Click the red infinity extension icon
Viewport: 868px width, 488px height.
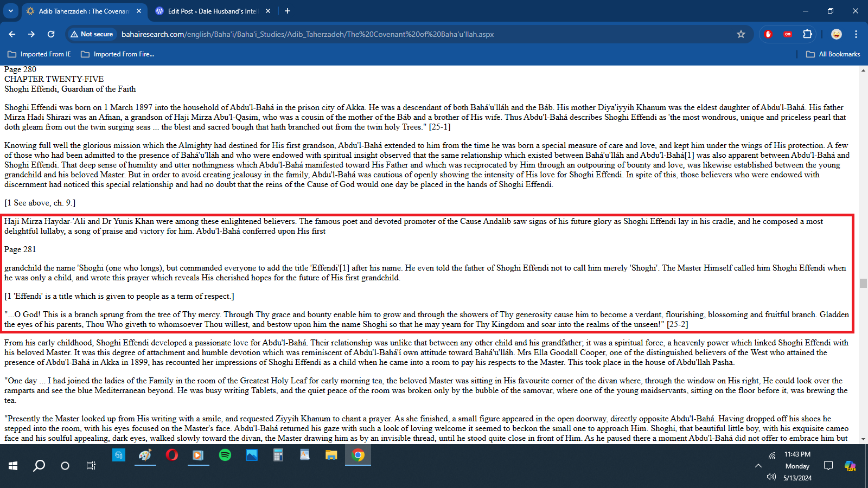[x=787, y=34]
